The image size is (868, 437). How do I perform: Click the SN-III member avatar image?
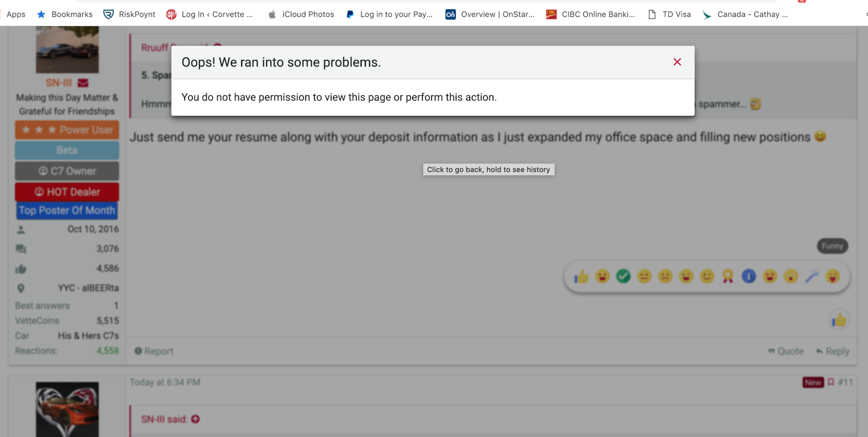coord(67,49)
